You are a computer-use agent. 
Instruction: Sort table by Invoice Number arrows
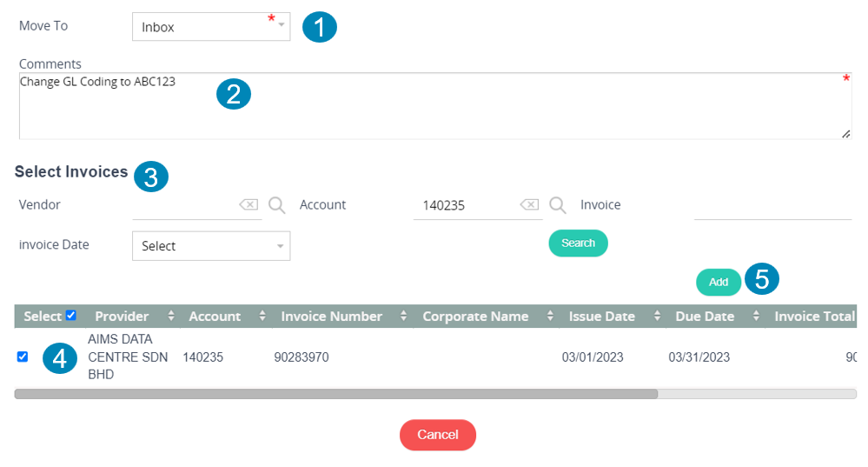(403, 316)
